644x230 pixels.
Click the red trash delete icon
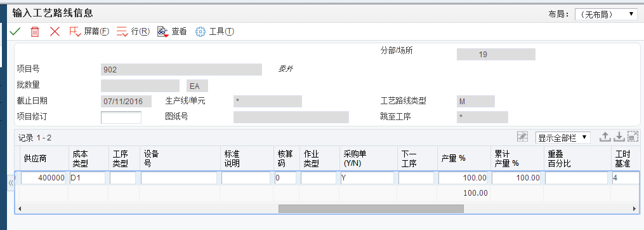[35, 32]
